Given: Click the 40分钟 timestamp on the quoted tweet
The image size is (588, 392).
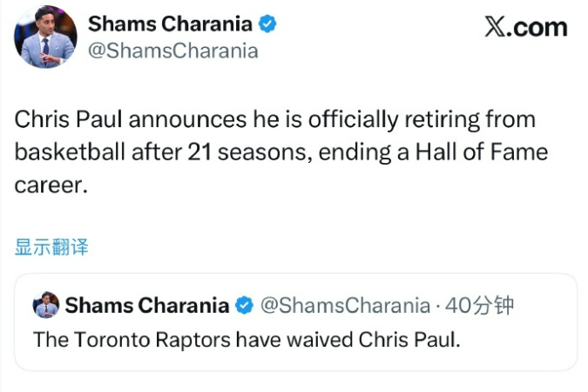Looking at the screenshot, I should [x=479, y=306].
